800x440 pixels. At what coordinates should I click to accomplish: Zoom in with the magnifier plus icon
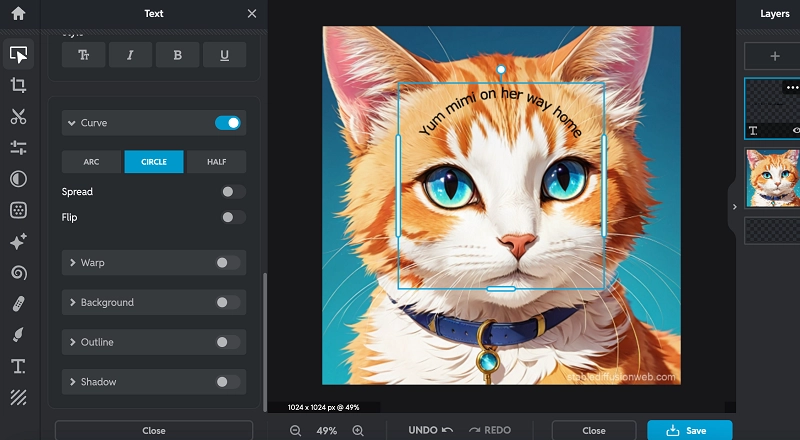tap(358, 430)
